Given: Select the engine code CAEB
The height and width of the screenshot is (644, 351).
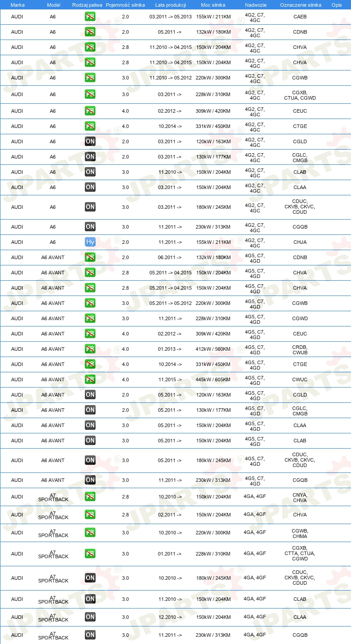Looking at the screenshot, I should pyautogui.click(x=300, y=17).
